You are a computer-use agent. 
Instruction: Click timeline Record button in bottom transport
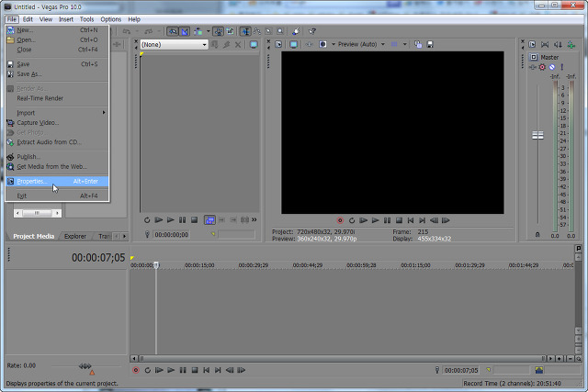[136, 370]
